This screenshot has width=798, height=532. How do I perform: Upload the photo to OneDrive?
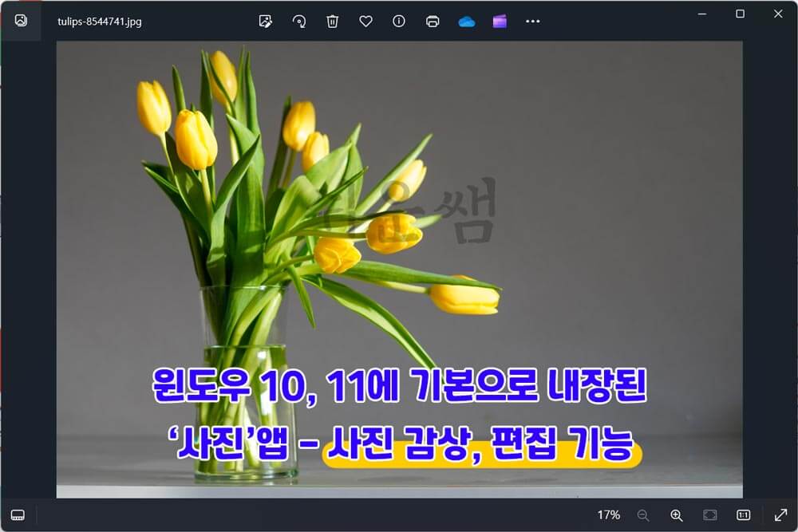point(467,22)
